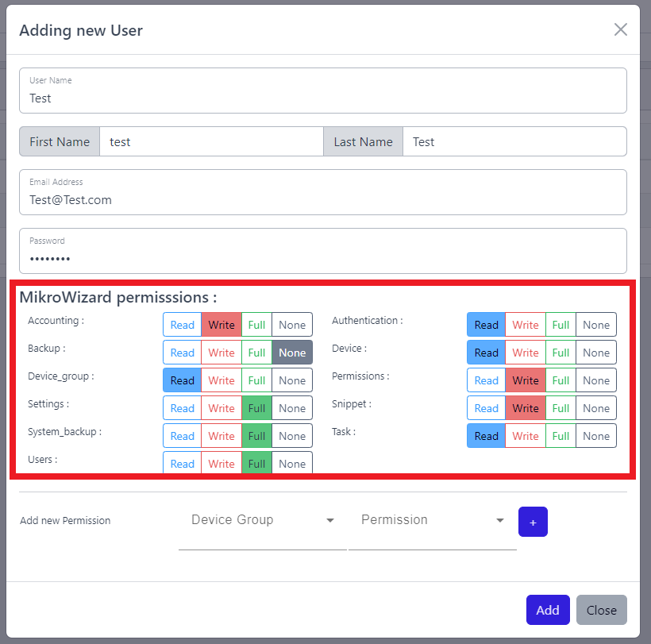Expand the Permission dropdown
Screen dimensions: 651x644
[x=433, y=520]
